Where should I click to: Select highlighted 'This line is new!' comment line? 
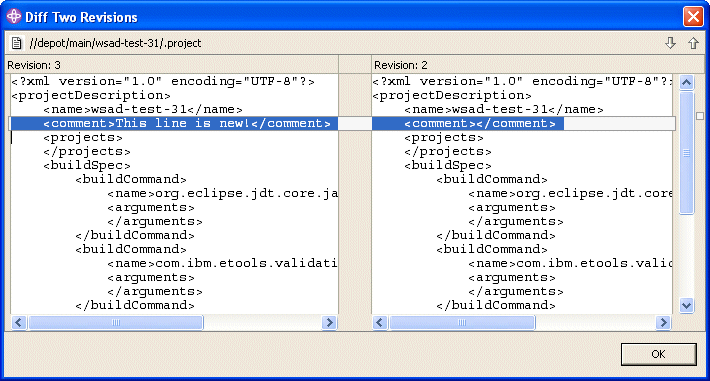[174, 123]
